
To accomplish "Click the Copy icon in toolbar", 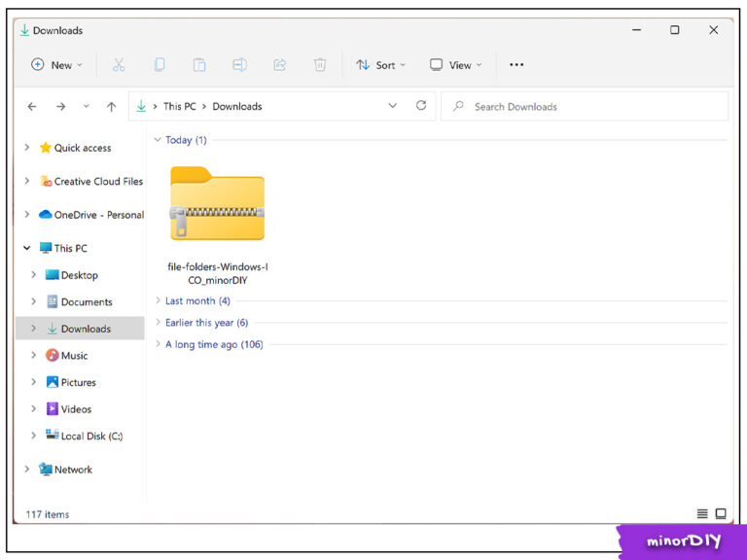I will tap(160, 65).
